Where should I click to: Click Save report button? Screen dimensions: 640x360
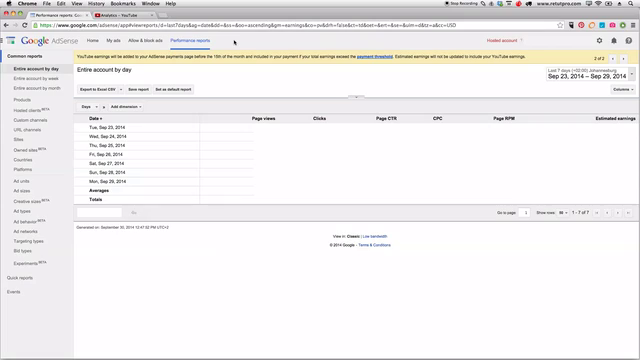[x=138, y=89]
